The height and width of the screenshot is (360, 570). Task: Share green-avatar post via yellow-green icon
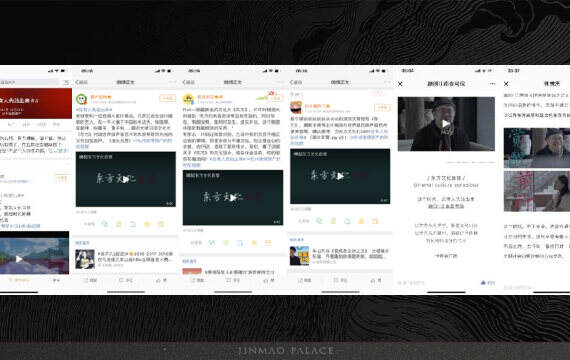click(x=119, y=224)
